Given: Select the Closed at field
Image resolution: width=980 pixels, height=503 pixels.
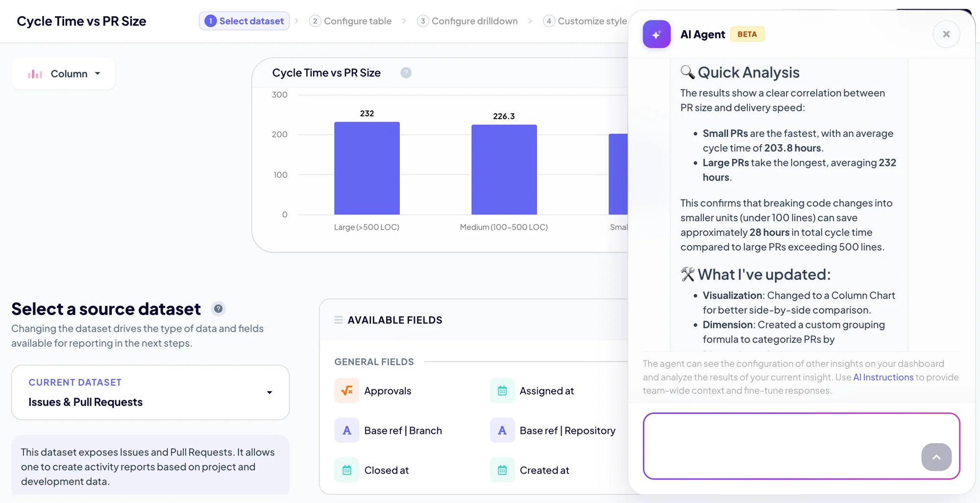Looking at the screenshot, I should 372,470.
